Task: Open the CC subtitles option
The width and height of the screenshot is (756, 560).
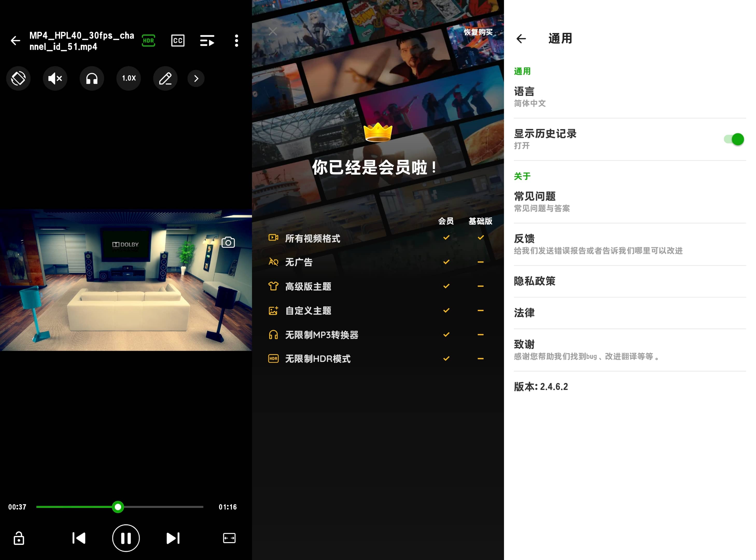Action: pyautogui.click(x=178, y=41)
